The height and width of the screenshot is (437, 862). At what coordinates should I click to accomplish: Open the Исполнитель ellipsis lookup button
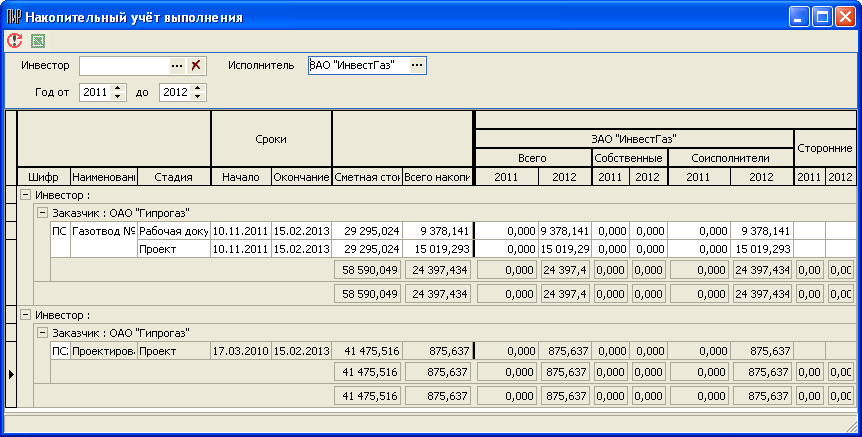point(417,65)
